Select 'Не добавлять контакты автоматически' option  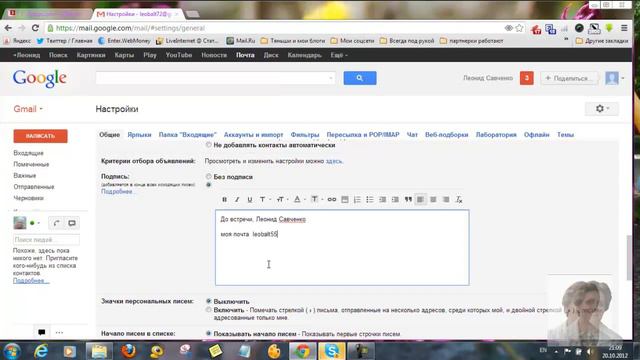(x=209, y=145)
